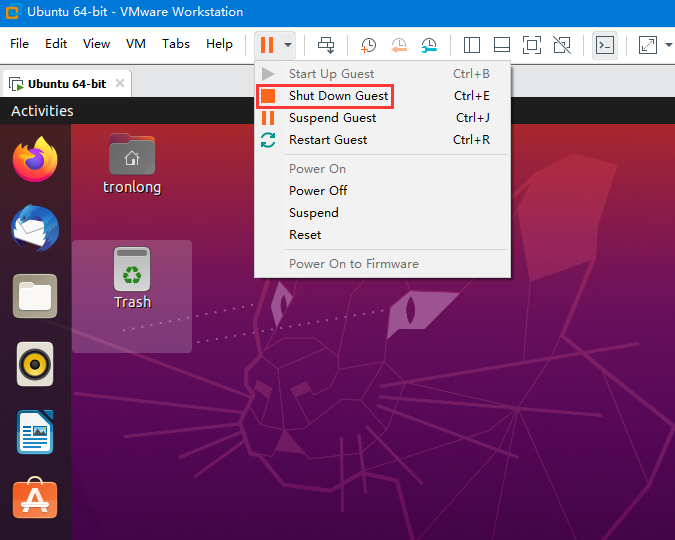Click the orange Shut Down Guest stop icon

click(x=268, y=96)
